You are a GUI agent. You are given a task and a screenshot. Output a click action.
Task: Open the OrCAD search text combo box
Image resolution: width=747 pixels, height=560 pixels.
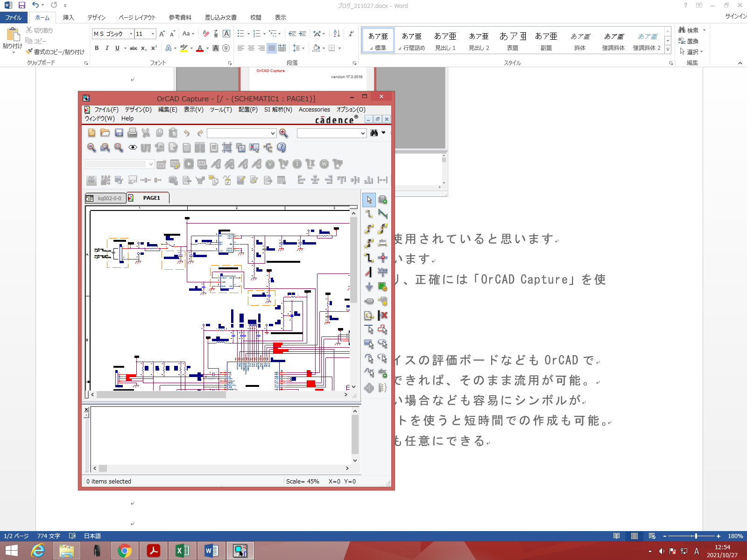point(331,133)
